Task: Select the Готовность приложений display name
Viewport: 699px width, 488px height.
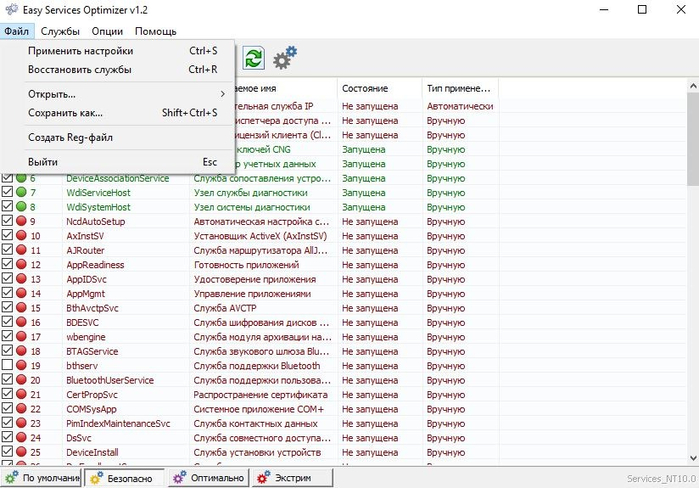Action: click(246, 265)
